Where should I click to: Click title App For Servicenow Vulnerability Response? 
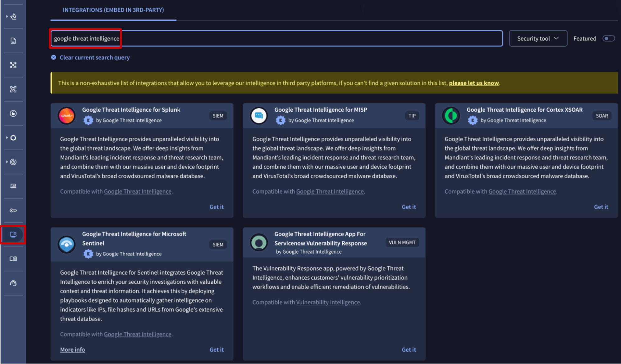click(321, 238)
